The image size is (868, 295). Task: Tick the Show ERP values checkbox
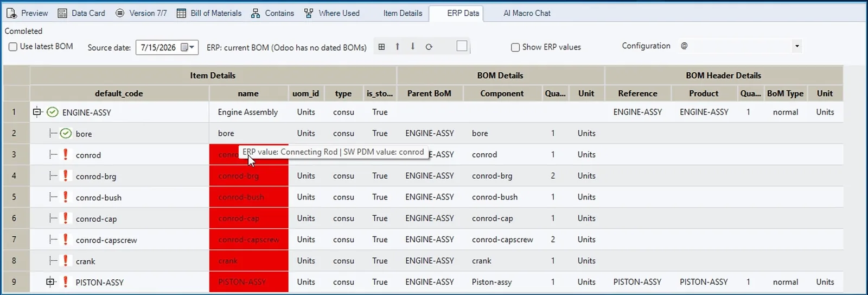pos(515,47)
